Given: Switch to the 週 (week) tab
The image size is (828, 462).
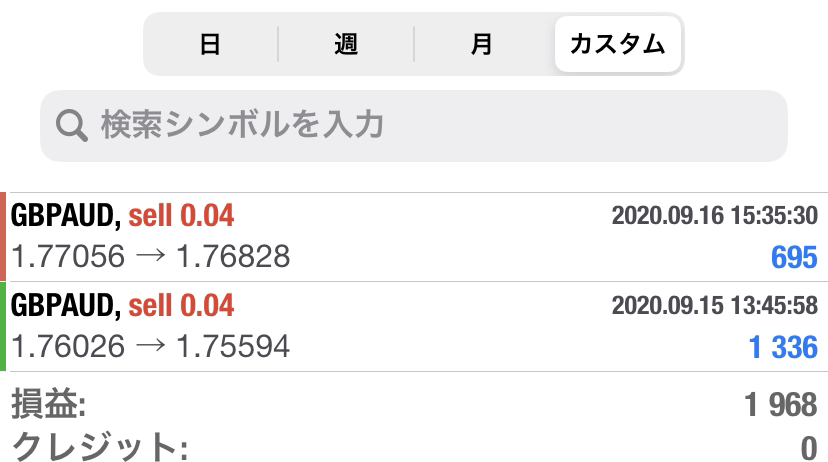Looking at the screenshot, I should (x=346, y=44).
